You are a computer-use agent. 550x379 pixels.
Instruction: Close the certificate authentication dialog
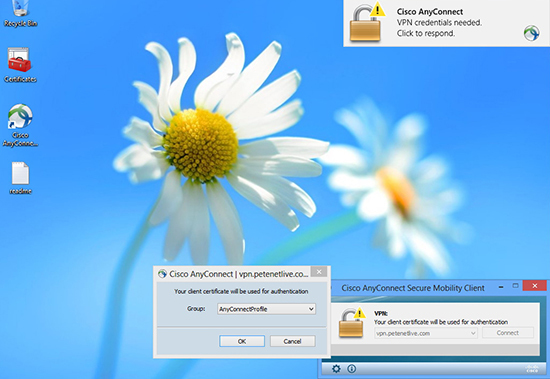[319, 272]
